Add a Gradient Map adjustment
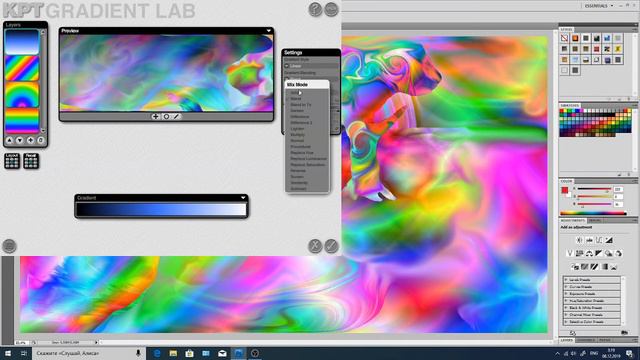Viewport: 640px width, 360px height. 604,267
